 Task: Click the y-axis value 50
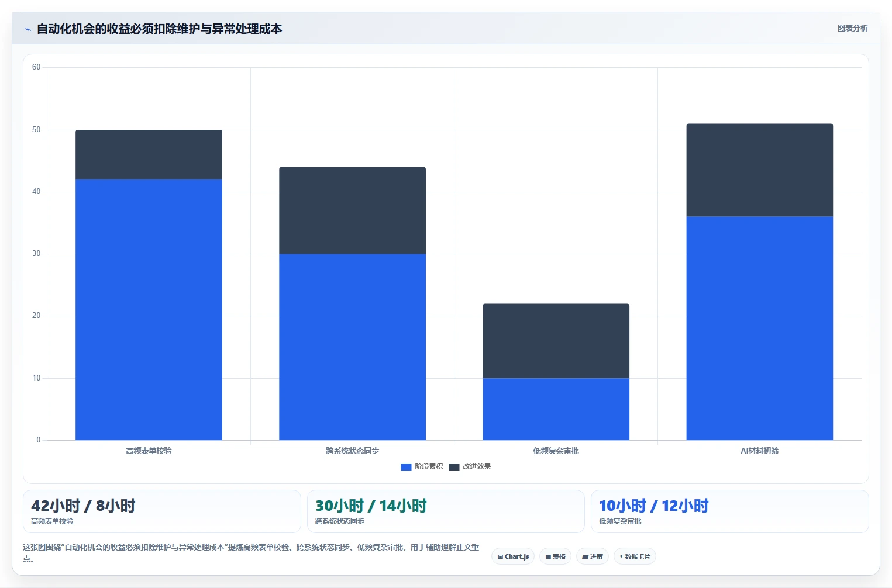36,130
